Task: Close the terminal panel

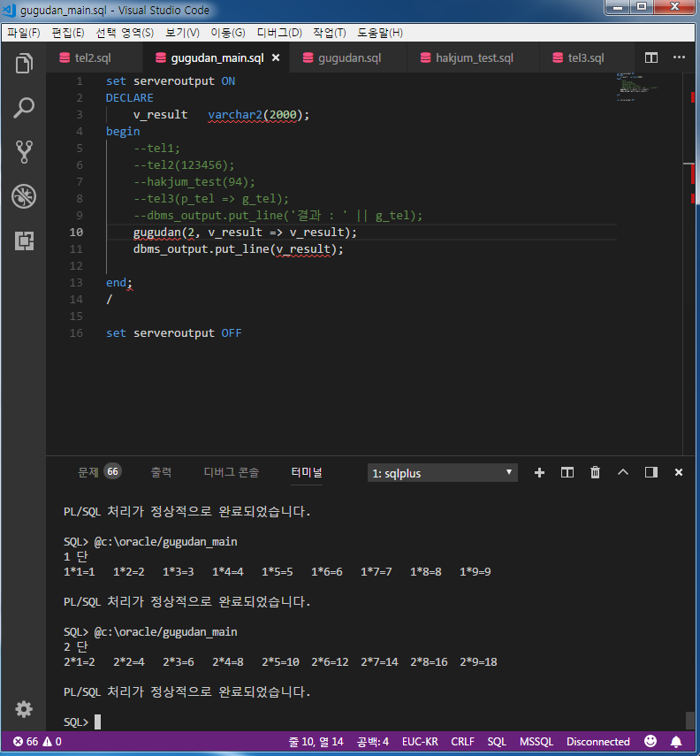Action: [x=678, y=472]
